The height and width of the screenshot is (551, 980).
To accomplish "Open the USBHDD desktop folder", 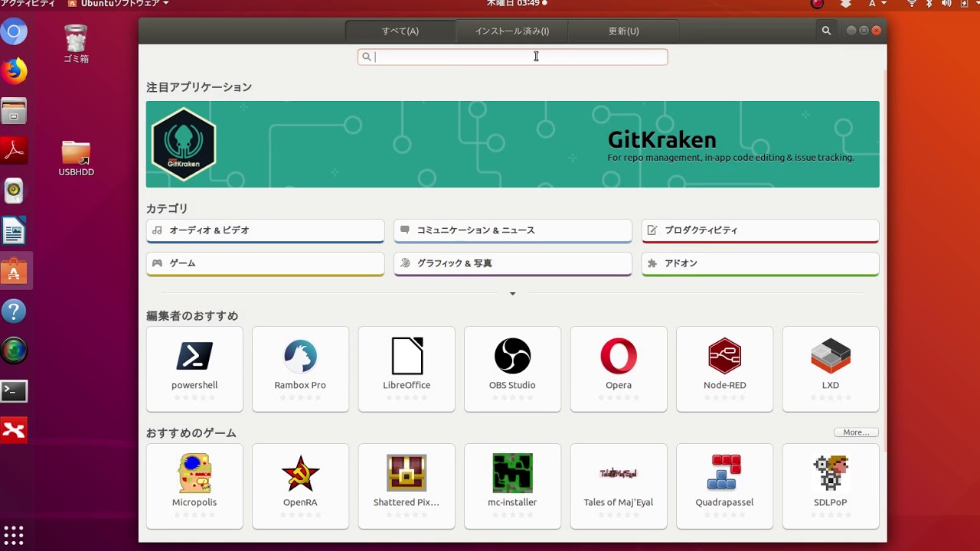I will point(76,159).
